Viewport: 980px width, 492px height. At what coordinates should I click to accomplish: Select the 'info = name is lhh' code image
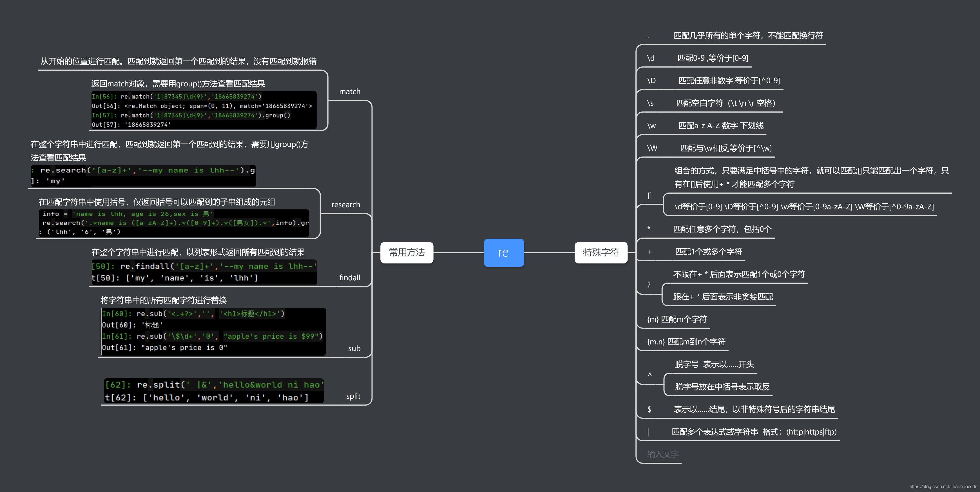click(173, 223)
